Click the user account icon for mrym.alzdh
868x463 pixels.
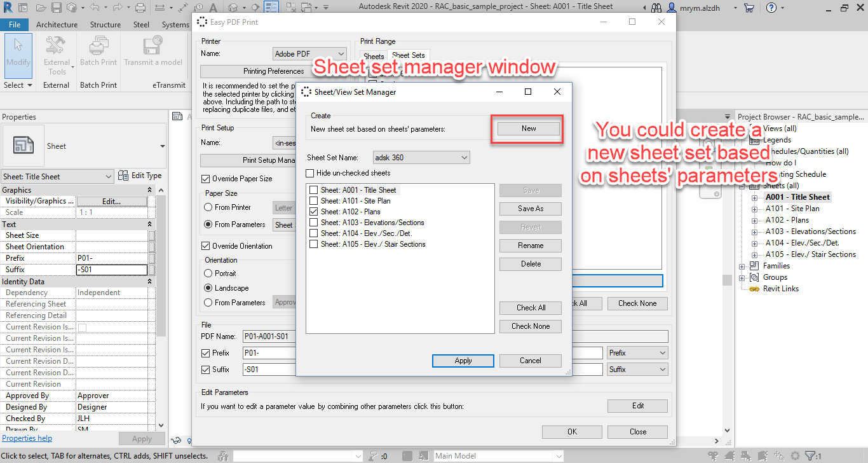pyautogui.click(x=672, y=8)
